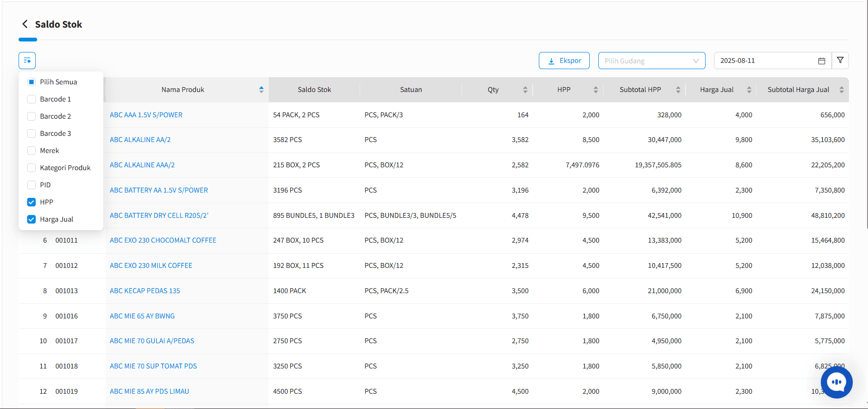The height and width of the screenshot is (409, 868).
Task: Click subtotal harga jual 48,810,200
Action: click(x=828, y=215)
